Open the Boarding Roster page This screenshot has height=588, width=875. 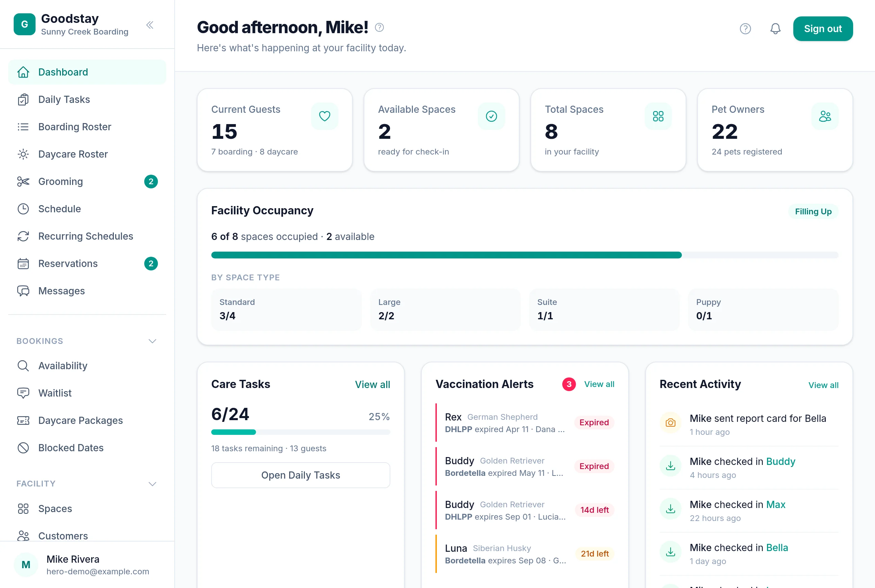pos(87,127)
